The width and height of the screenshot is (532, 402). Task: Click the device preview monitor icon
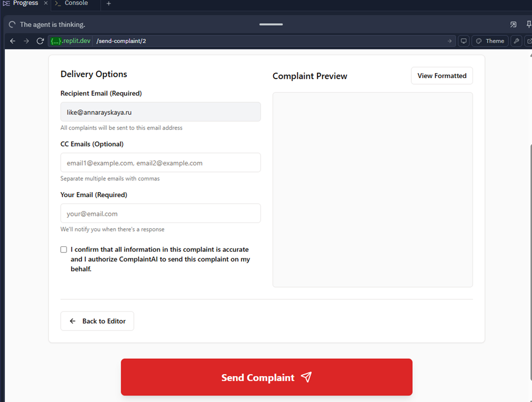tap(464, 41)
